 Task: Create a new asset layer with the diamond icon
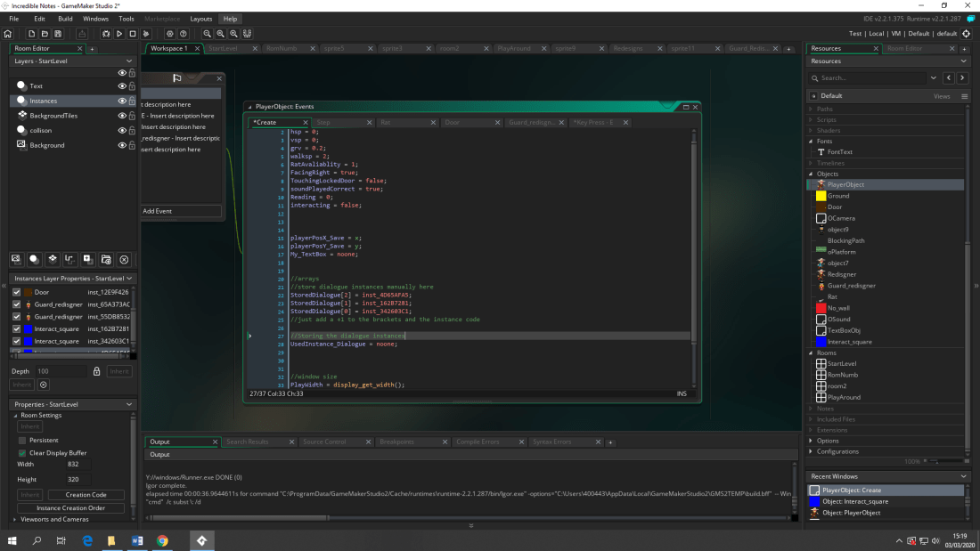pos(52,259)
